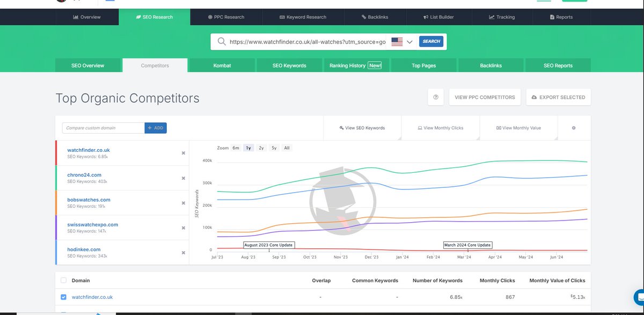Switch to the Kombat tab
The image size is (644, 315).
[222, 65]
